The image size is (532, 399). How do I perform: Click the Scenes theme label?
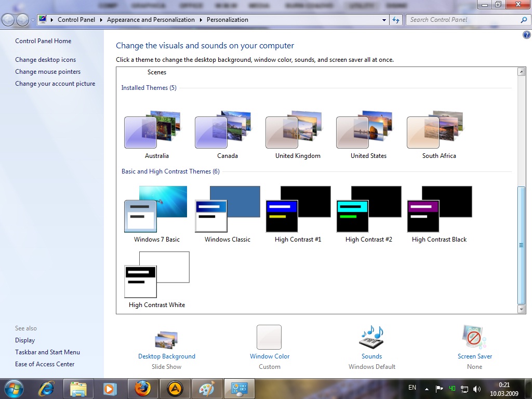point(157,72)
